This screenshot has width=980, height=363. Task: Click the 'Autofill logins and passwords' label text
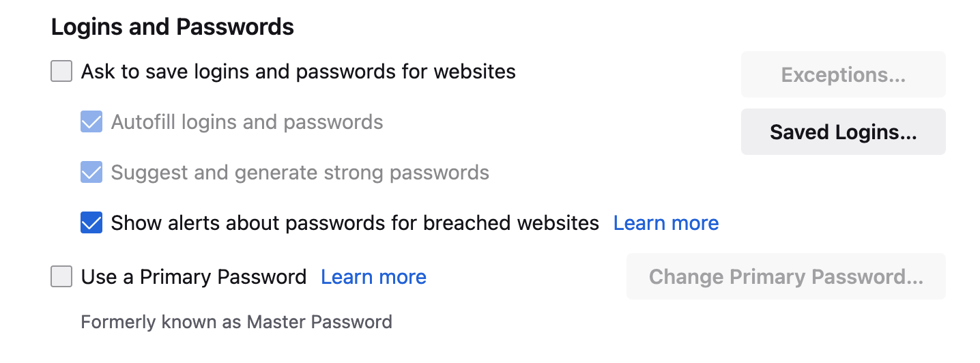(x=247, y=122)
